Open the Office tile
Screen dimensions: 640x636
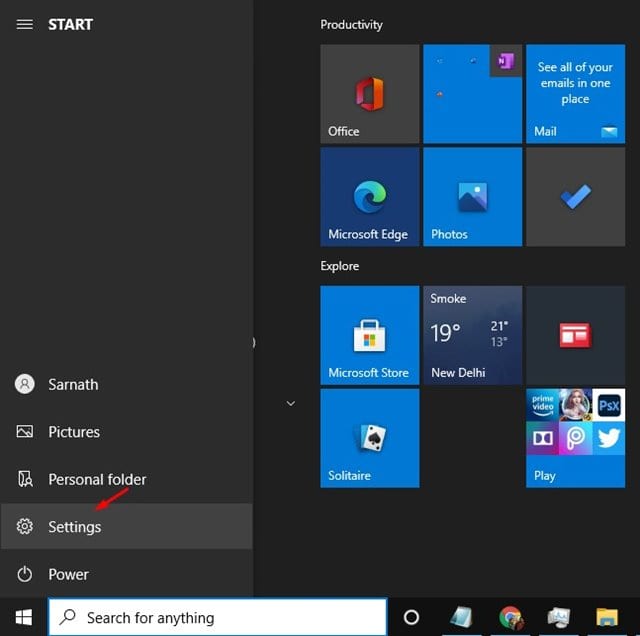tap(369, 94)
